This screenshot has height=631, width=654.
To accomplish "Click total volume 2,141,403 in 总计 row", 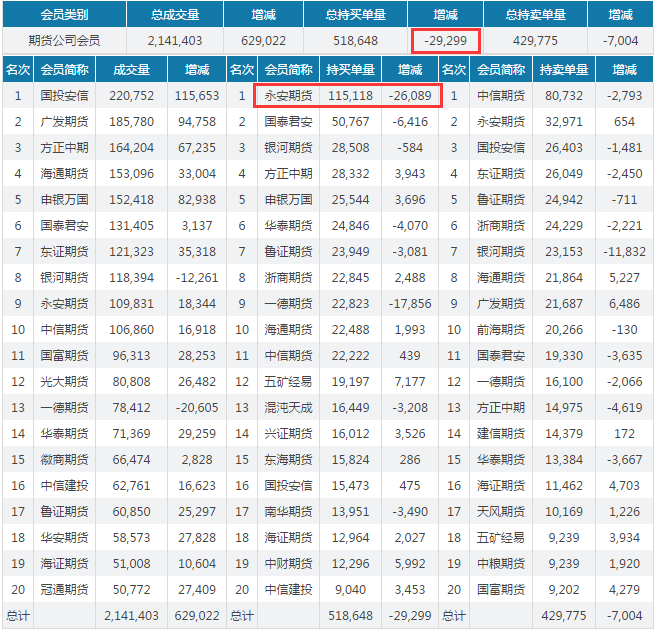I will (131, 615).
